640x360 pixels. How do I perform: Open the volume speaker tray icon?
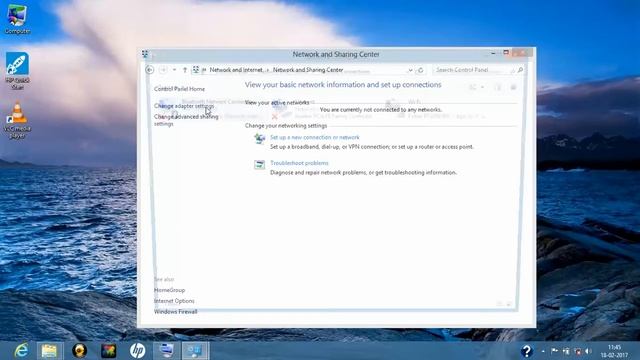[588, 351]
